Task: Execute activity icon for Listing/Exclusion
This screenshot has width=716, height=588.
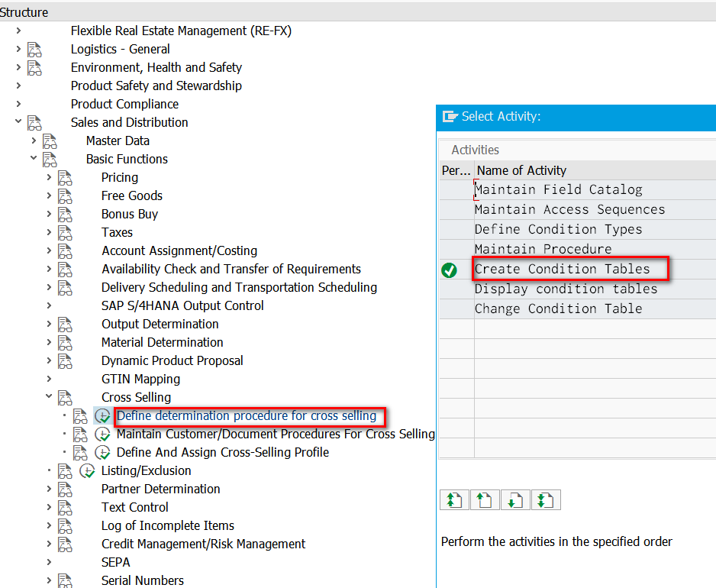Action: click(87, 470)
